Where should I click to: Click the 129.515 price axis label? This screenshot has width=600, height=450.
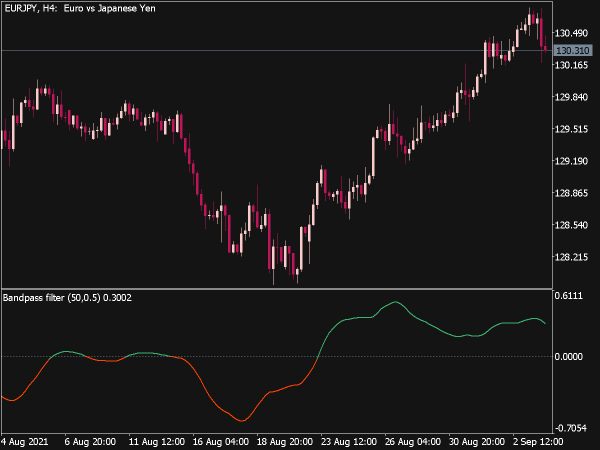(x=571, y=129)
